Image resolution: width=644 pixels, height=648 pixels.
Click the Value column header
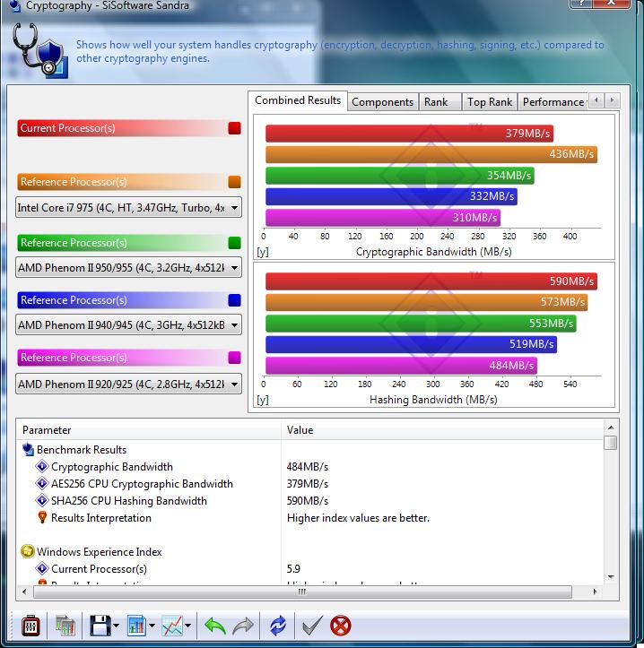click(x=442, y=430)
